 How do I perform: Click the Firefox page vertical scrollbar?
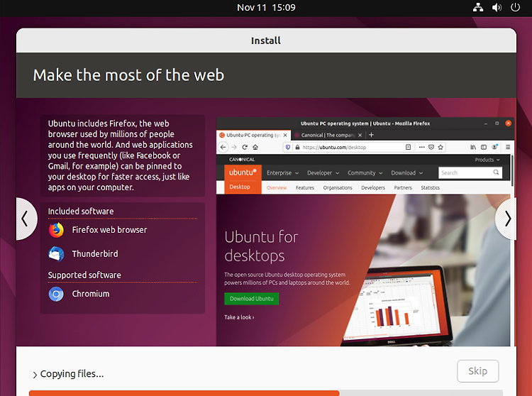coord(512,170)
